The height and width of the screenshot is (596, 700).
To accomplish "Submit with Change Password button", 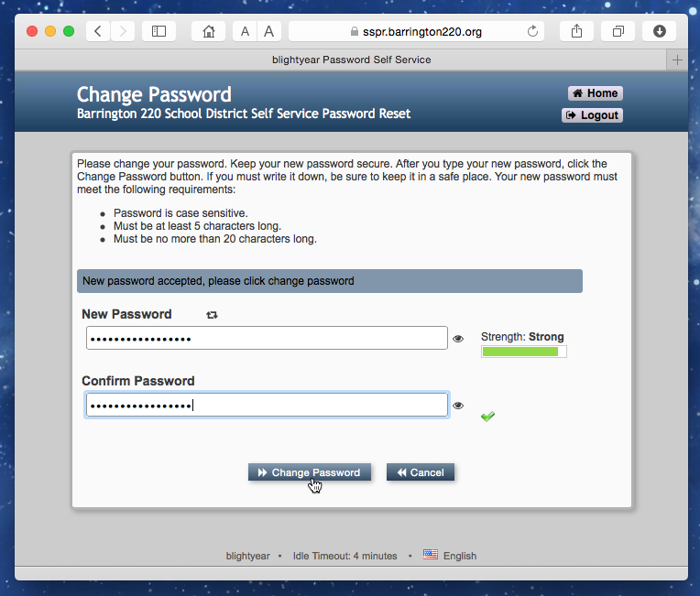I will click(310, 472).
